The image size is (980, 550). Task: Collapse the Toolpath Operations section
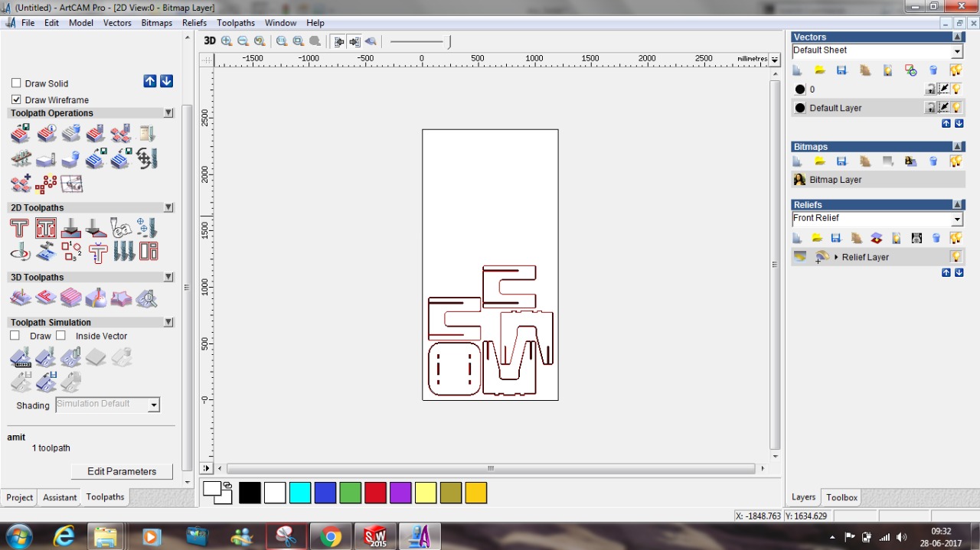(168, 113)
